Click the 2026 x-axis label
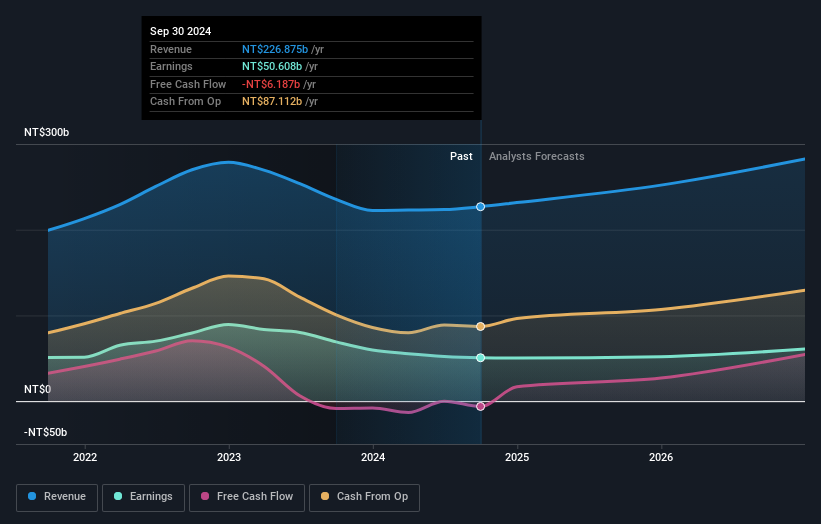The height and width of the screenshot is (524, 821). coord(661,458)
